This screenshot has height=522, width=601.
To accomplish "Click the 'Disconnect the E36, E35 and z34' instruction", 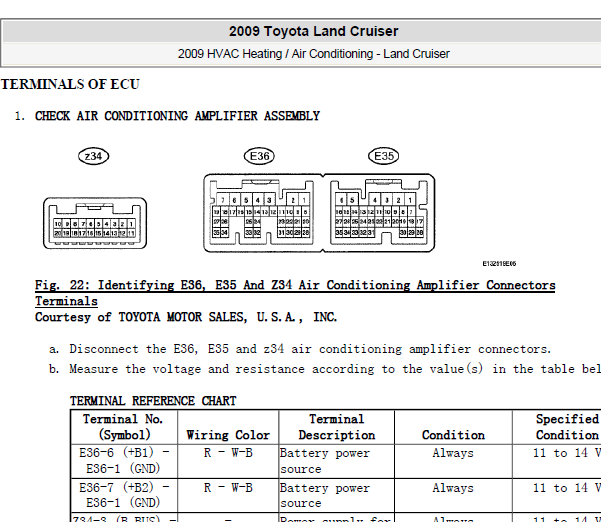I will click(x=310, y=349).
